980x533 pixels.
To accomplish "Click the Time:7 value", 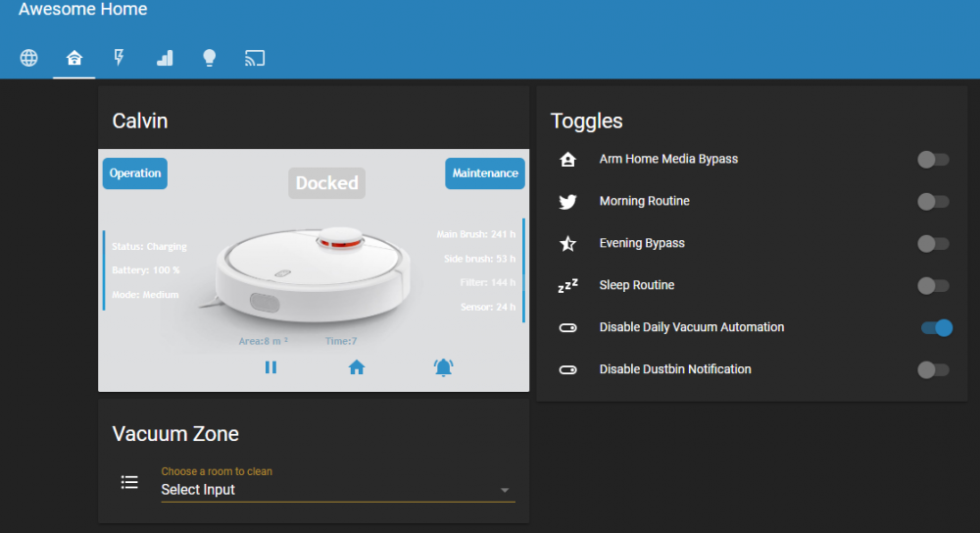I will pos(341,341).
